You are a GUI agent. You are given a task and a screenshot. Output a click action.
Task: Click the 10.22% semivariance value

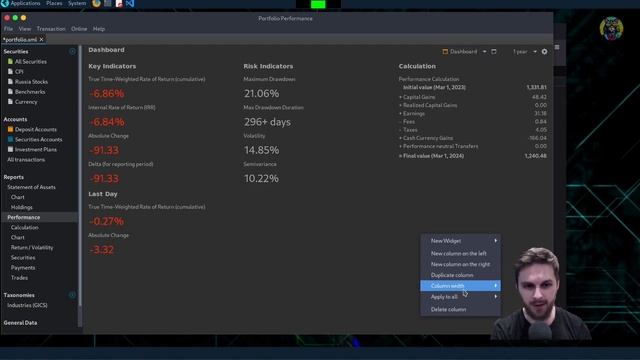[261, 178]
